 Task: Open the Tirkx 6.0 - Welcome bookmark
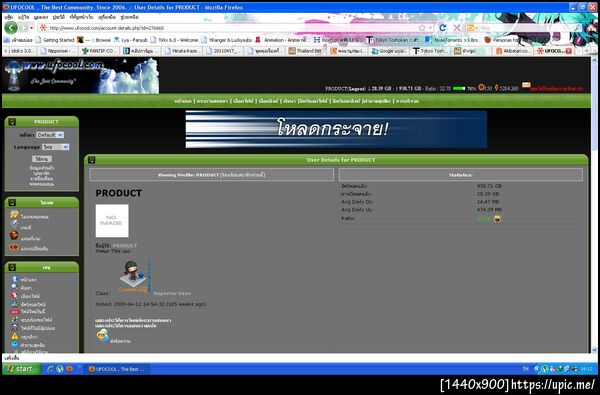pyautogui.click(x=174, y=40)
